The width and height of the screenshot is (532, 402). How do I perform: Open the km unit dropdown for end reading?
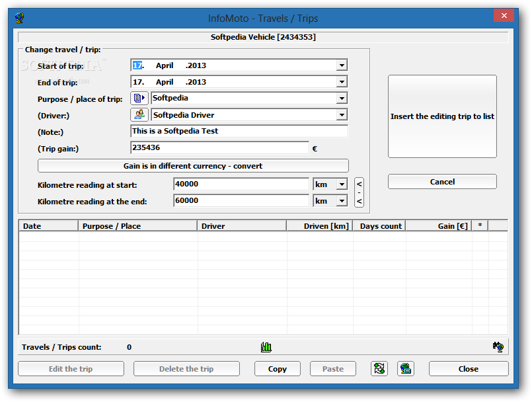tap(342, 201)
